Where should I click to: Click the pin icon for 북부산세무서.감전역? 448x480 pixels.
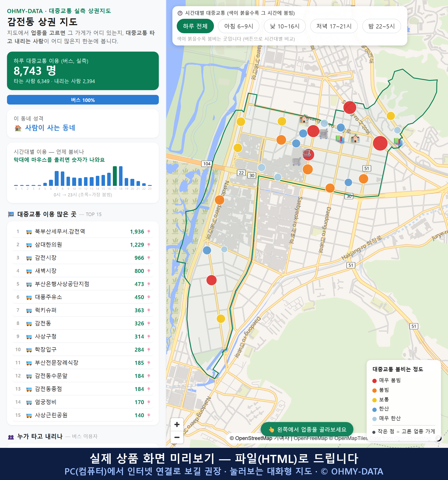tap(149, 232)
